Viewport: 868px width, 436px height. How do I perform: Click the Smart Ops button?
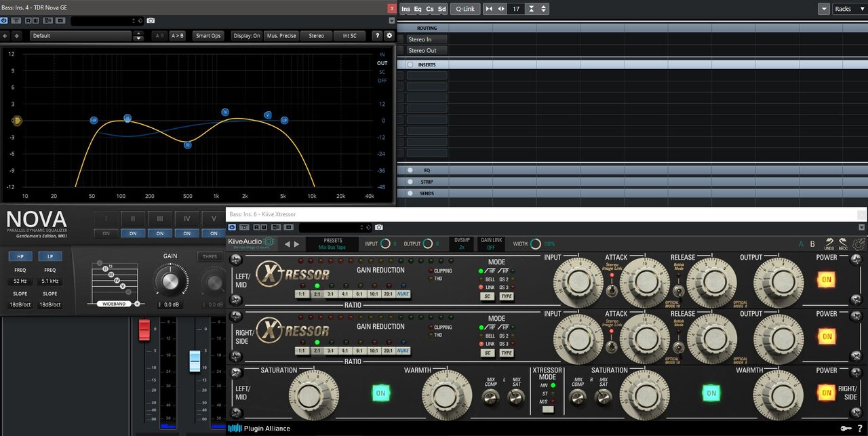(x=208, y=36)
